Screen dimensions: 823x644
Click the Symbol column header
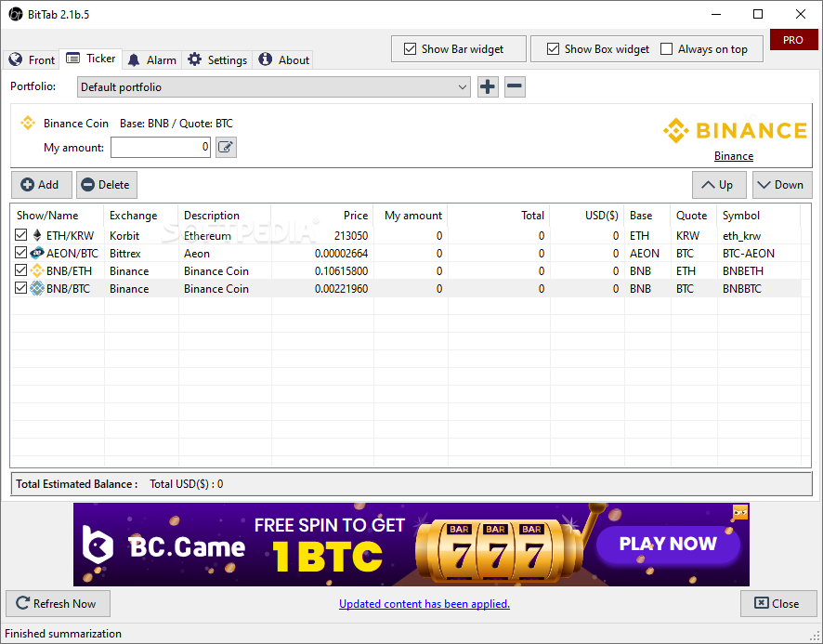coord(758,216)
